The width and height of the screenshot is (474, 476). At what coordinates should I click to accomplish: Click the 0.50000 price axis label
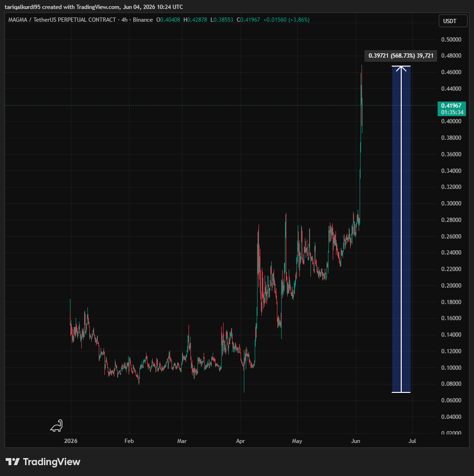451,40
